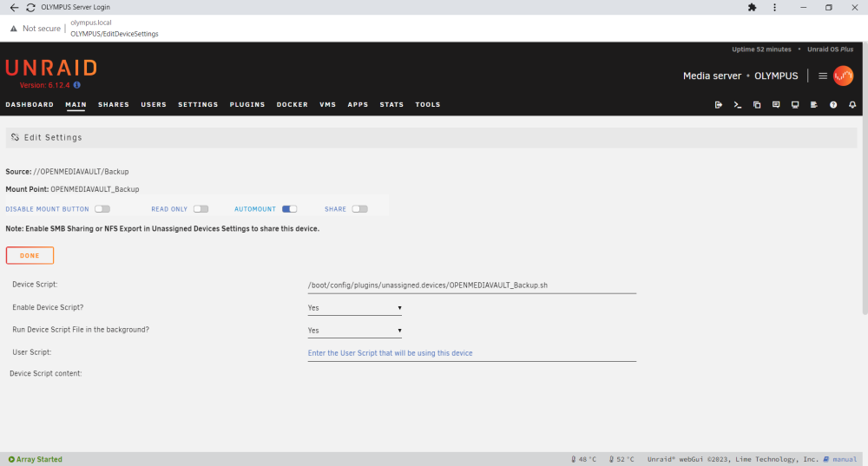The height and width of the screenshot is (466, 868).
Task: Click the 48 °C temperature icon
Action: click(574, 459)
